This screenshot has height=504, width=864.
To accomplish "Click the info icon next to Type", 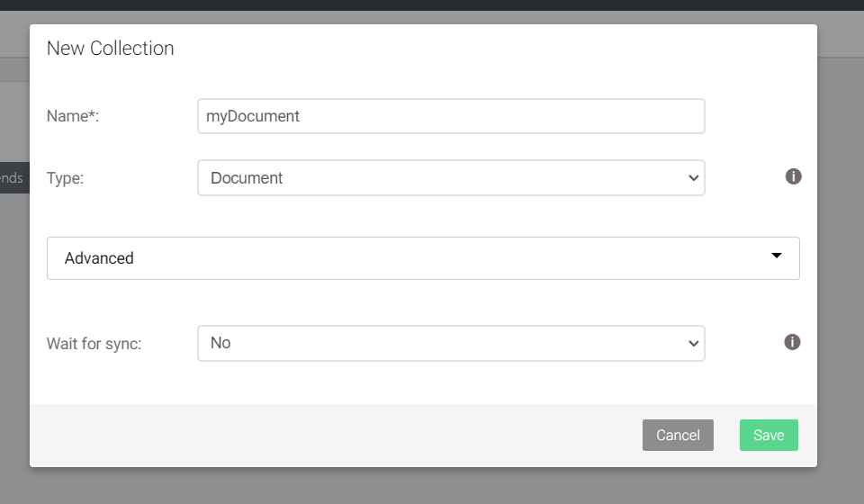I will point(793,176).
